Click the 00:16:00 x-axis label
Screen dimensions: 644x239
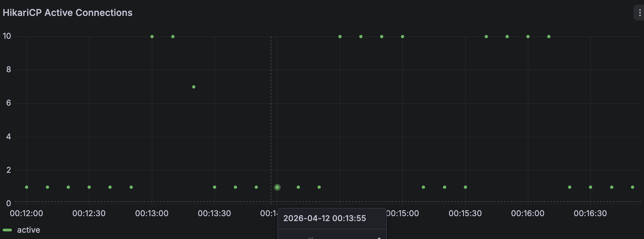coord(528,213)
